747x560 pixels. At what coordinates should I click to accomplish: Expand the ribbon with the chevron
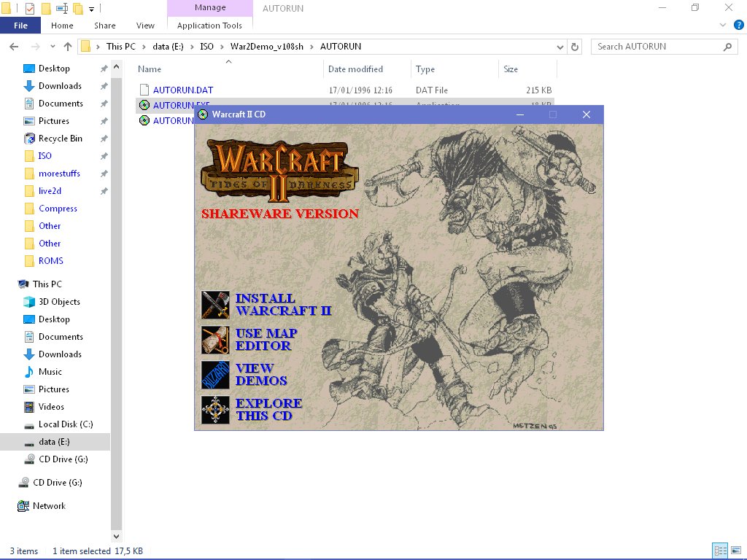click(723, 26)
